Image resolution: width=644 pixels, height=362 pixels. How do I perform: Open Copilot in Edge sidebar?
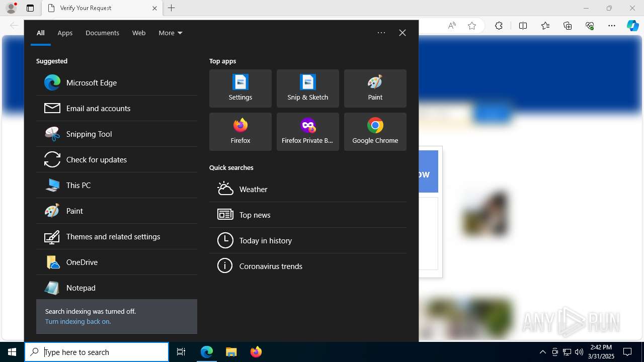[x=633, y=26]
